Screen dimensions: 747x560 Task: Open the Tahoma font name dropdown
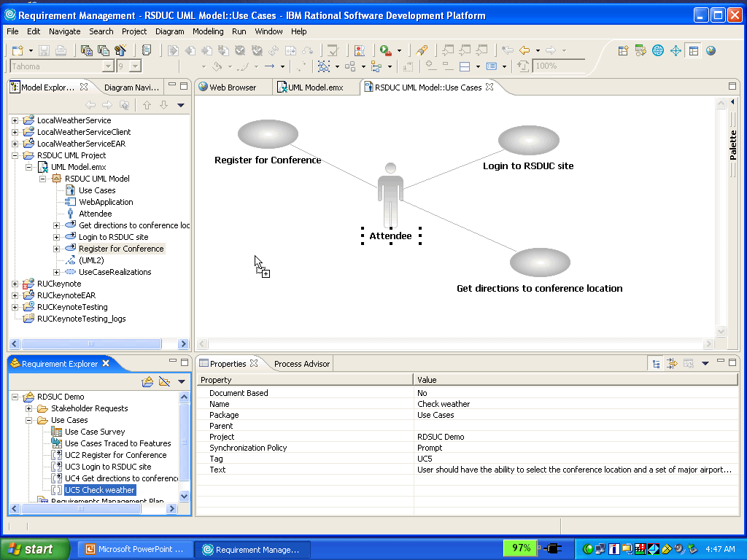[x=108, y=66]
